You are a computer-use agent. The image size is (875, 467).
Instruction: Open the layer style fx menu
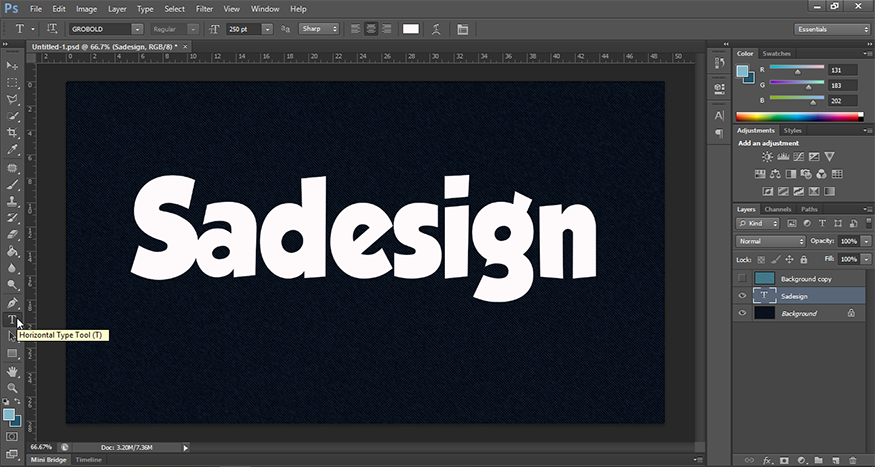[x=767, y=460]
